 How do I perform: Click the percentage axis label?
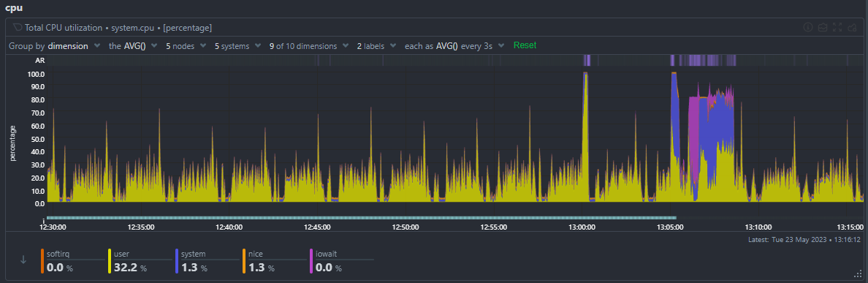12,143
